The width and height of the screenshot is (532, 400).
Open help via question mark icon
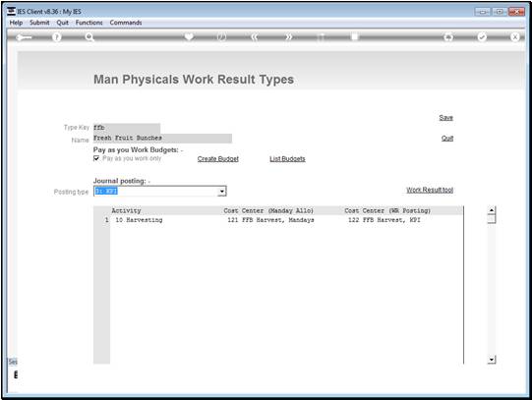tap(57, 37)
